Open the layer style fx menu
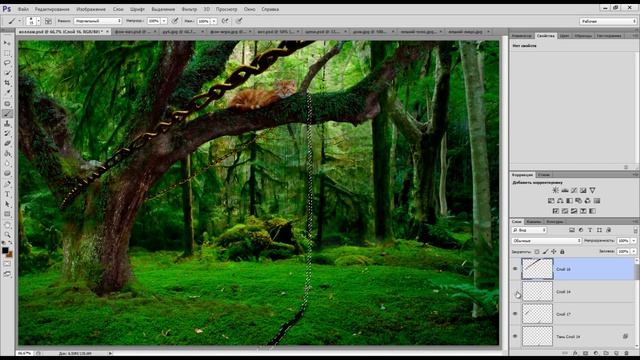The width and height of the screenshot is (640, 360). coord(575,353)
